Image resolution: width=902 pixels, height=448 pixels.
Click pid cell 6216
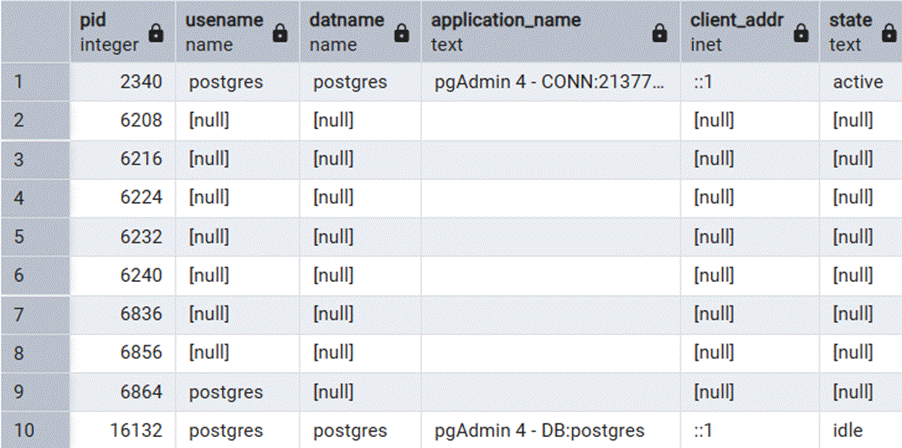(123, 159)
